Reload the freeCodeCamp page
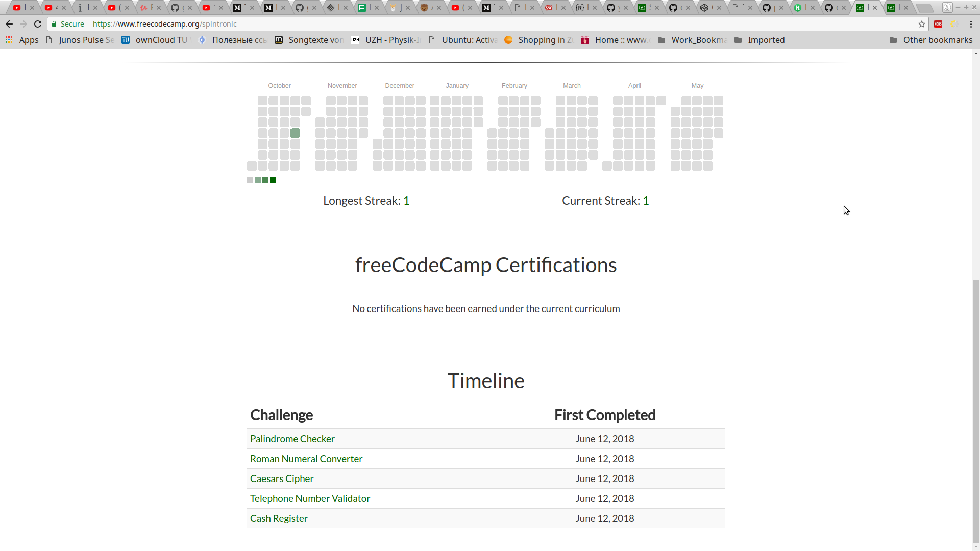The width and height of the screenshot is (980, 551). point(38,24)
